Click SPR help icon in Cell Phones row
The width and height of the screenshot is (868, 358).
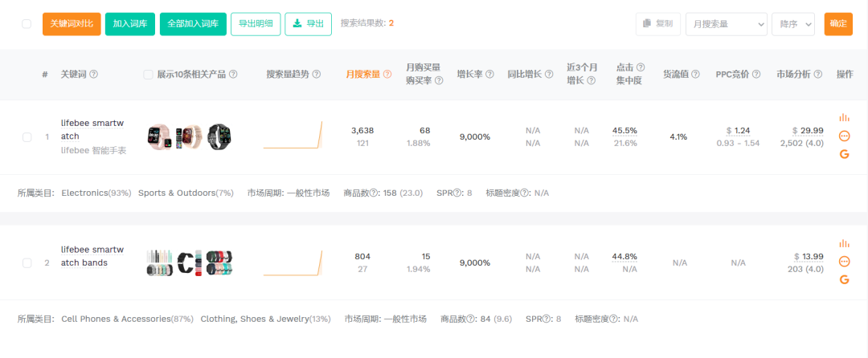(546, 319)
